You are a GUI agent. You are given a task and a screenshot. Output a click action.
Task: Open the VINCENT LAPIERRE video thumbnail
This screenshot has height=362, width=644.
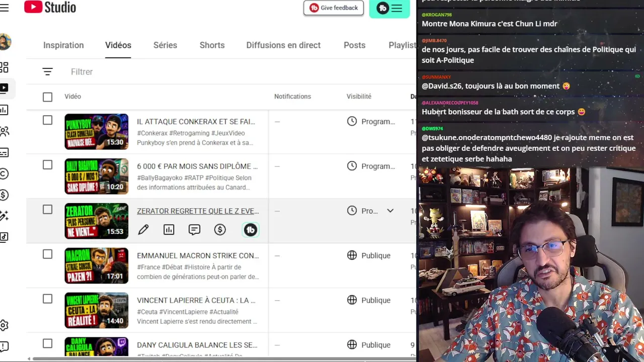point(96,311)
